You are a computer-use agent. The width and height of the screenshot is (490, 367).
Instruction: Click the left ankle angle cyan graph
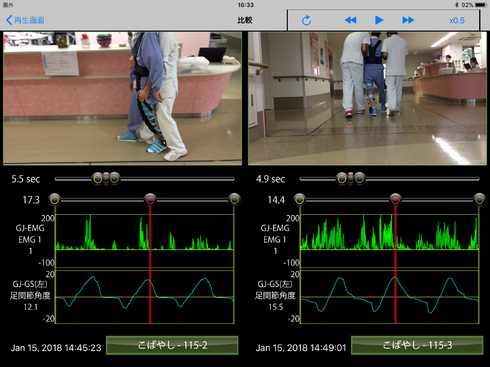coord(144,297)
